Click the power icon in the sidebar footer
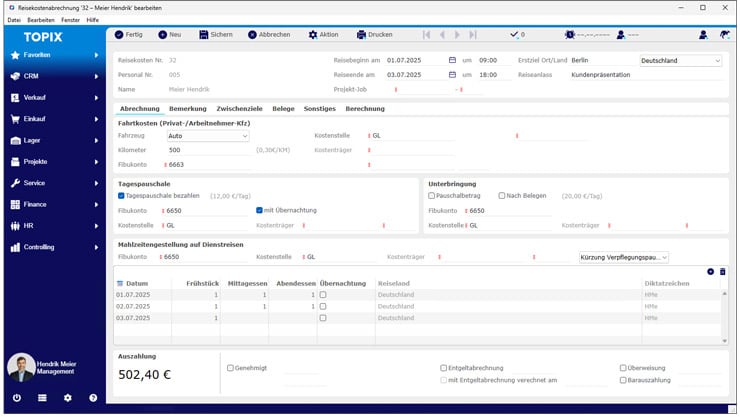 click(17, 397)
